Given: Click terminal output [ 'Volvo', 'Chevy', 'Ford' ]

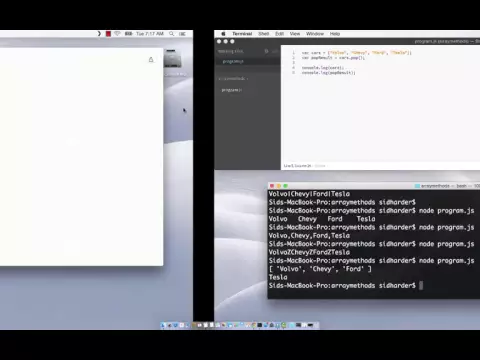Looking at the screenshot, I should 320,269.
